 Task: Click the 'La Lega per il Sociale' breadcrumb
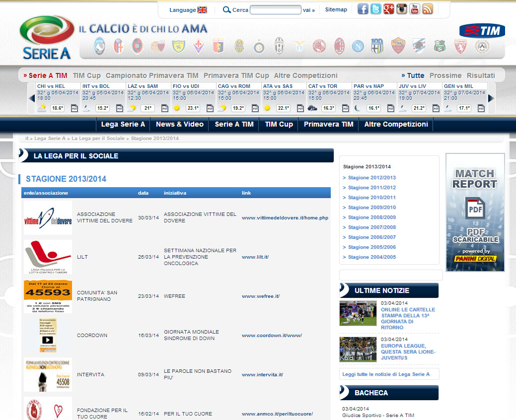click(98, 139)
